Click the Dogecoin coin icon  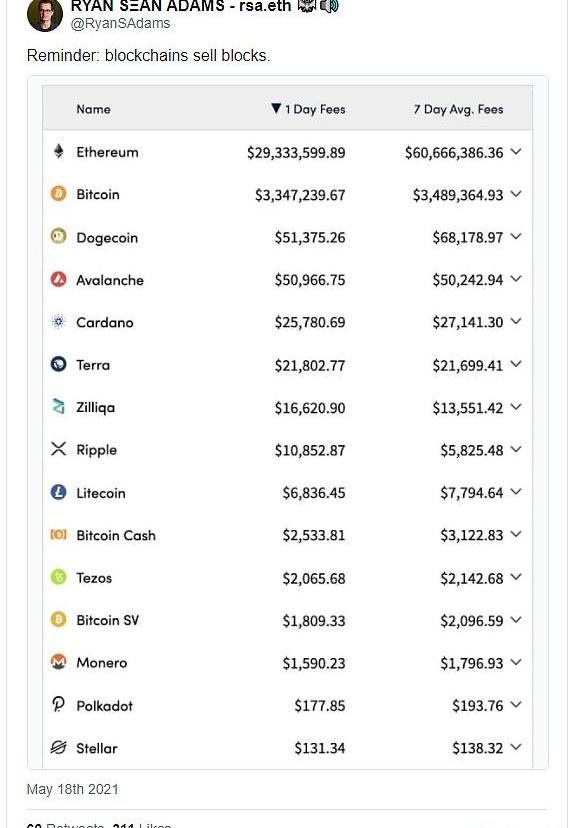click(59, 236)
